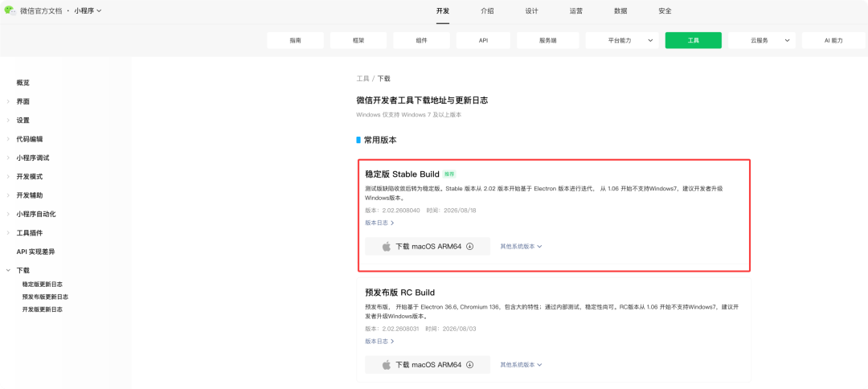Click download arrow icon in RC Build button
This screenshot has height=389, width=868.
pos(469,365)
